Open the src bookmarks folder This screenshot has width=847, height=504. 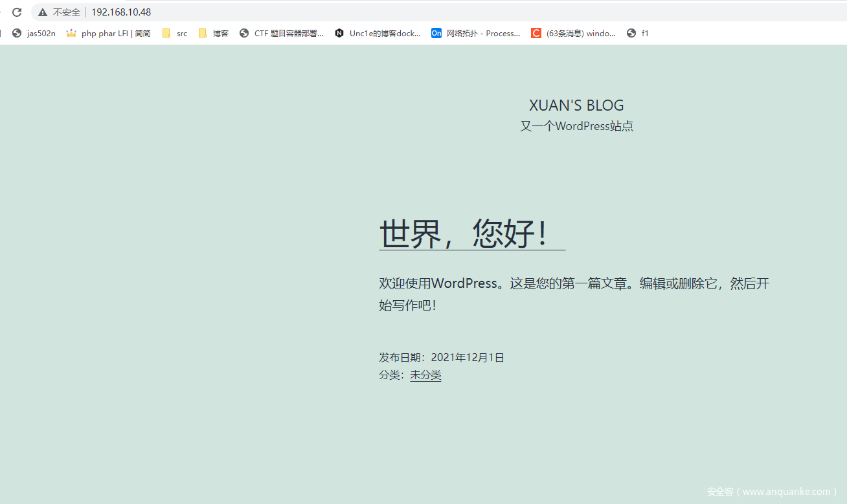coord(175,33)
